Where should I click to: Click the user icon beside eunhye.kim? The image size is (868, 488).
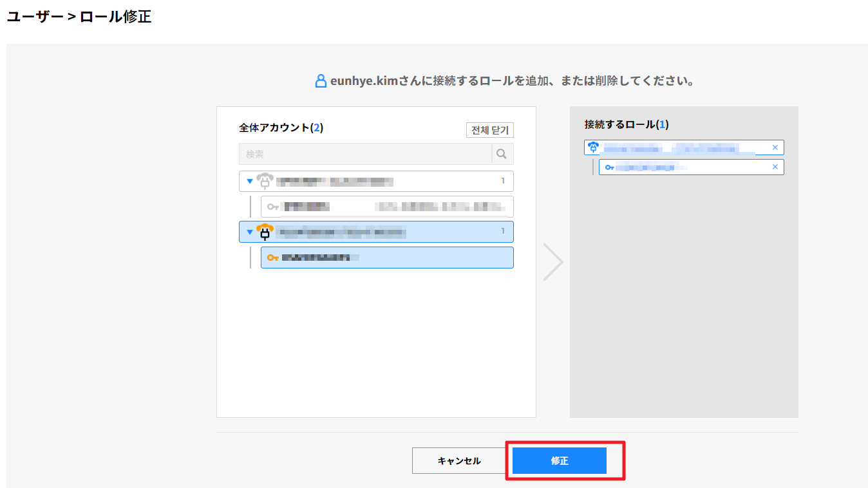(x=321, y=81)
